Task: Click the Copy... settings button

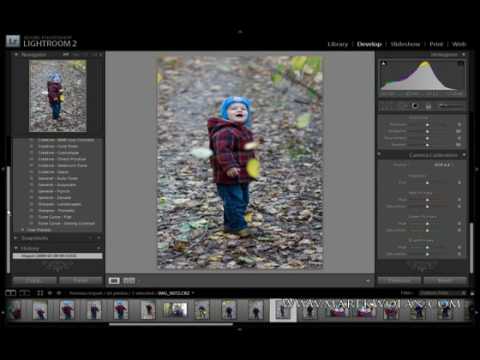Action: 34,281
